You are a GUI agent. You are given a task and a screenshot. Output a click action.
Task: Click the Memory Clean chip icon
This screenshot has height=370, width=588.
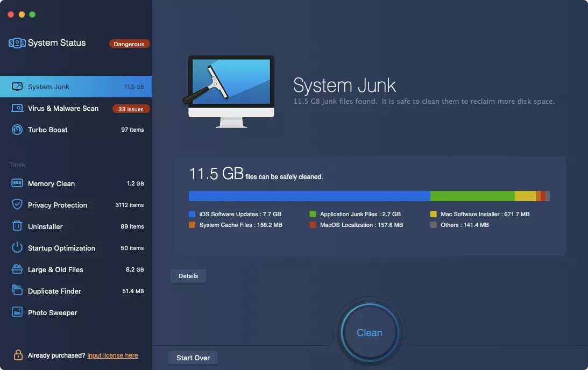click(x=17, y=183)
